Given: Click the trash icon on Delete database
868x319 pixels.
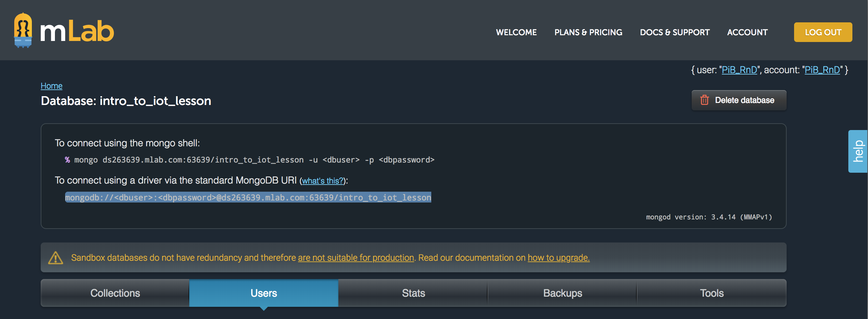Looking at the screenshot, I should [705, 100].
